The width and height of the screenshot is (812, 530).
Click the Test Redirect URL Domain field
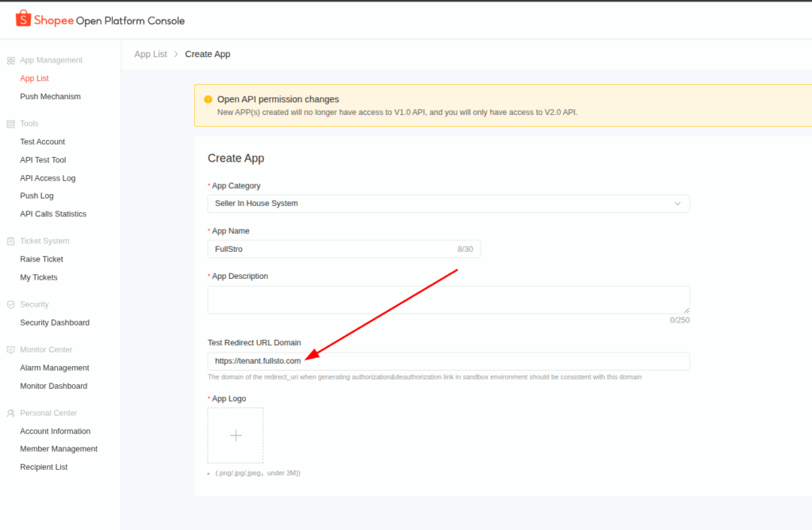click(x=448, y=361)
